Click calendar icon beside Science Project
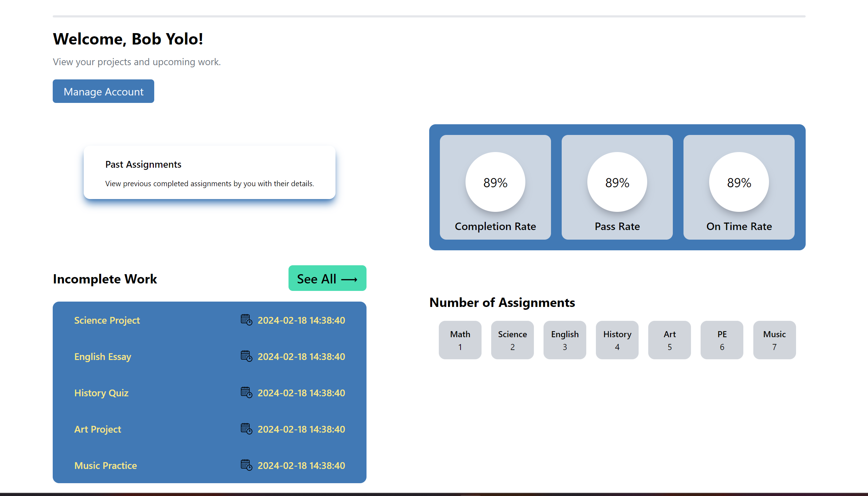Image resolution: width=868 pixels, height=496 pixels. 246,320
